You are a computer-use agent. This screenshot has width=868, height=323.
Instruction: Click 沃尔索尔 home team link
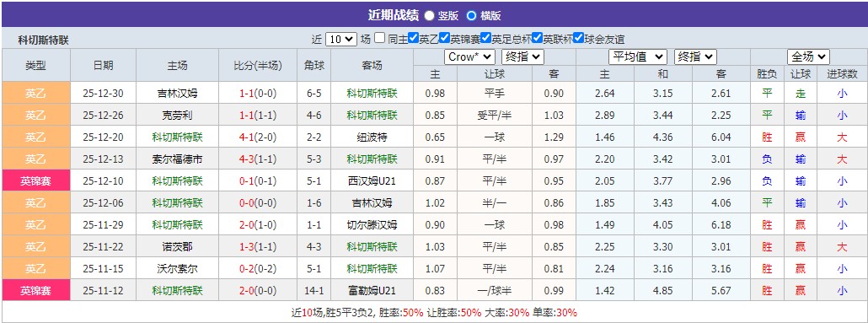tap(177, 269)
